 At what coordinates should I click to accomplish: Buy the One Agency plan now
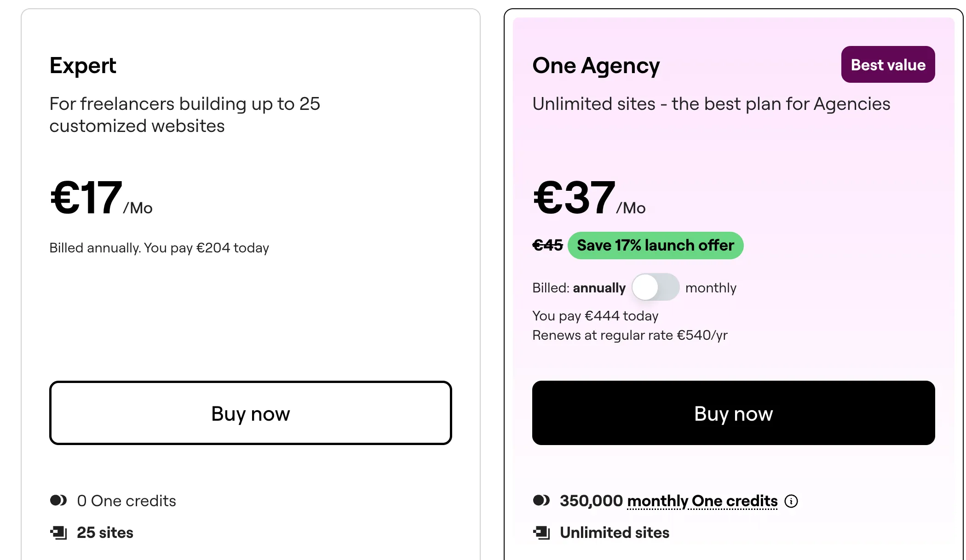point(733,413)
